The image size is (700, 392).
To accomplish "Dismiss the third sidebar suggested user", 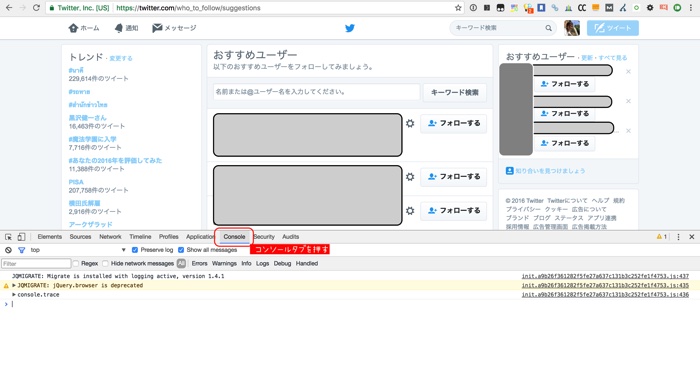I will 628,131.
